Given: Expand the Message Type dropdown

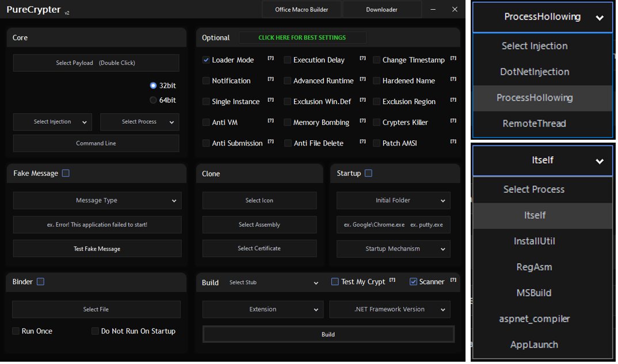Looking at the screenshot, I should pos(97,201).
